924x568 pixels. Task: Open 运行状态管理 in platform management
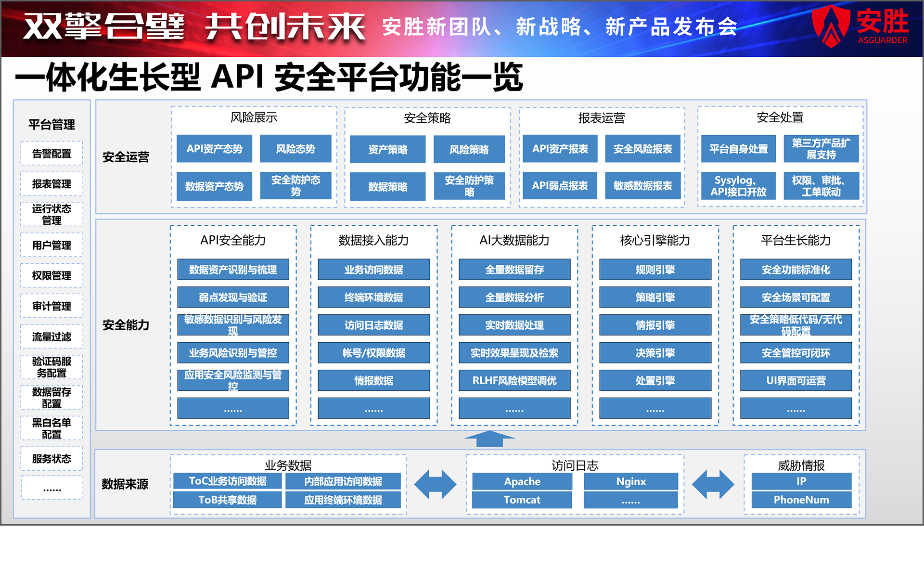(51, 214)
